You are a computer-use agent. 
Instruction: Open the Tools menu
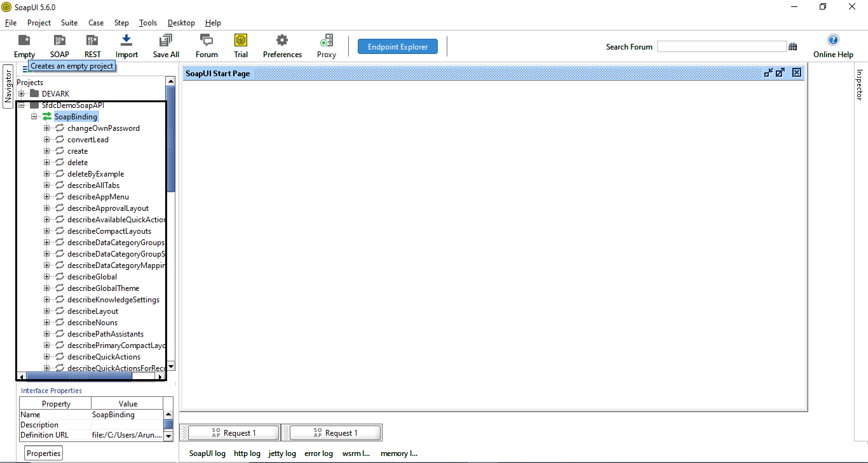pos(148,22)
